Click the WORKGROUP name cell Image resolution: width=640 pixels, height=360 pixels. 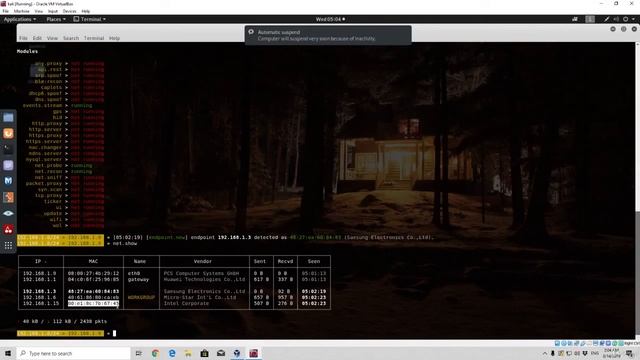141,298
